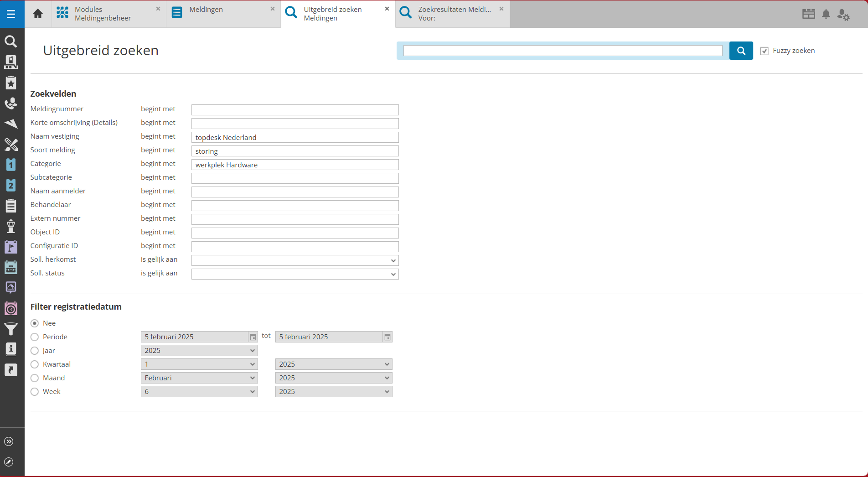The width and height of the screenshot is (868, 477).
Task: Open the Februari month dropdown
Action: [199, 378]
